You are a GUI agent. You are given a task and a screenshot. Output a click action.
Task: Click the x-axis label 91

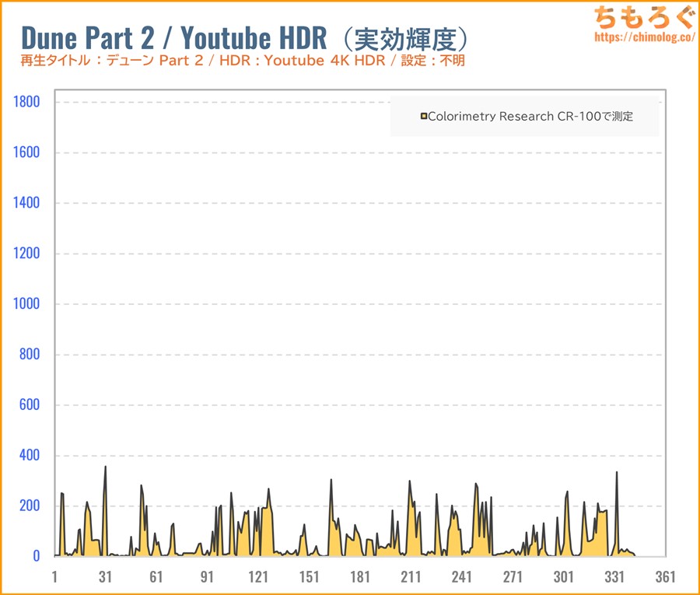207,576
